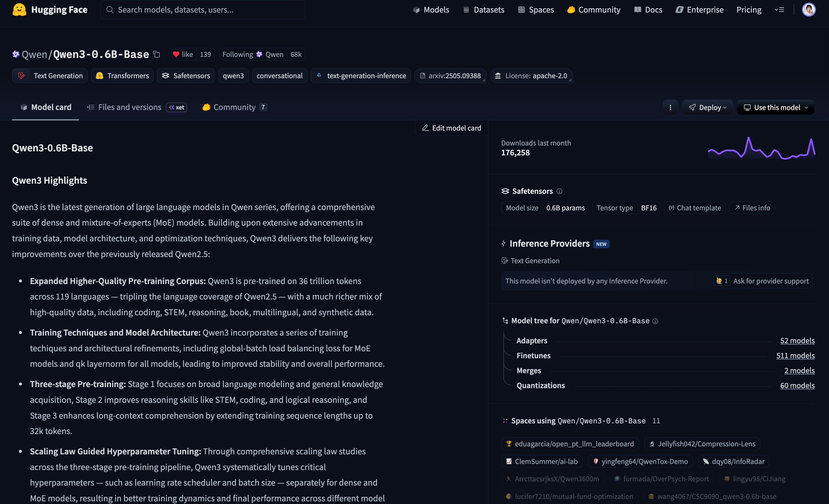Open the user profile avatar

(x=808, y=10)
